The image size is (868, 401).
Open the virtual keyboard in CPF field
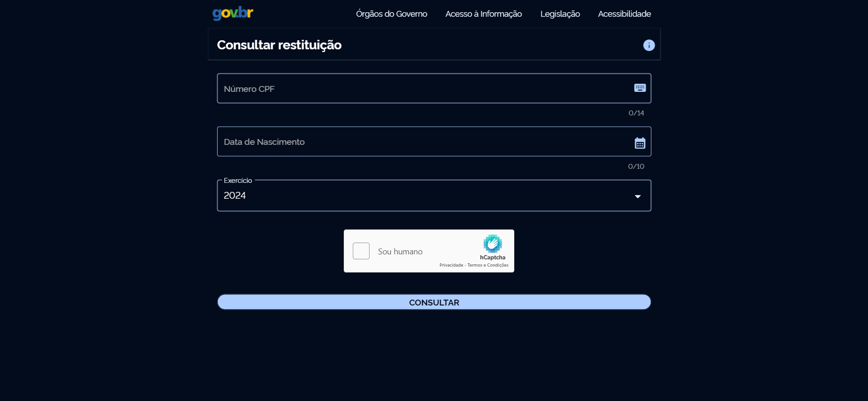click(640, 88)
